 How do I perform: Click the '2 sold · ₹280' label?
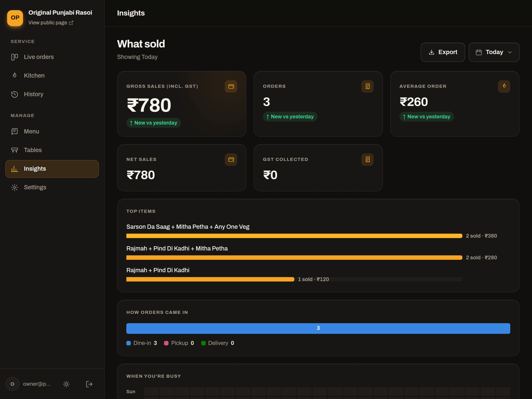click(481, 258)
